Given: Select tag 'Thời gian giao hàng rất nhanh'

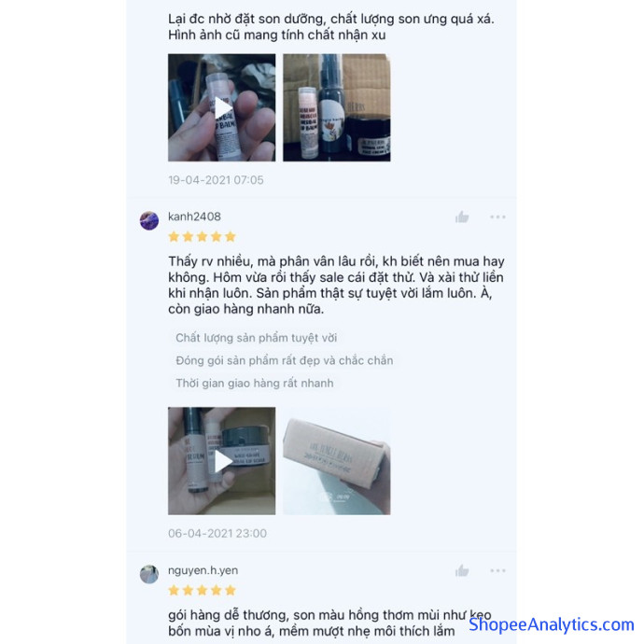Looking at the screenshot, I should pyautogui.click(x=255, y=384).
